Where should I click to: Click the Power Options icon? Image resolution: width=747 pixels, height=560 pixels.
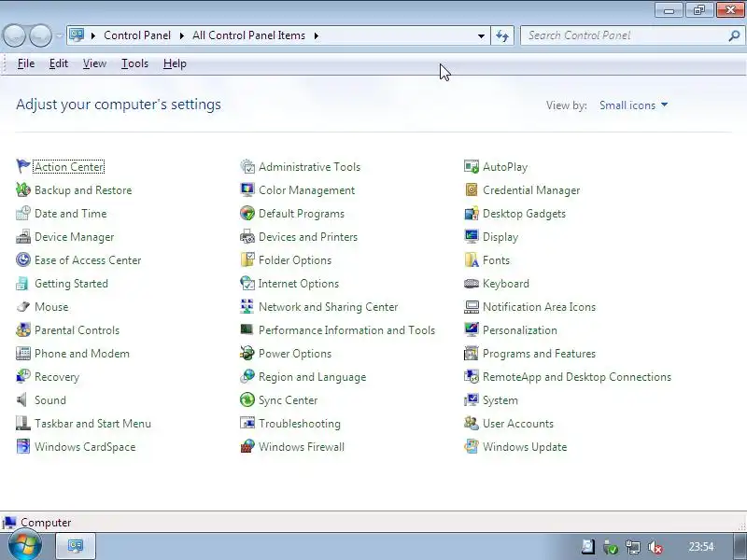(247, 353)
